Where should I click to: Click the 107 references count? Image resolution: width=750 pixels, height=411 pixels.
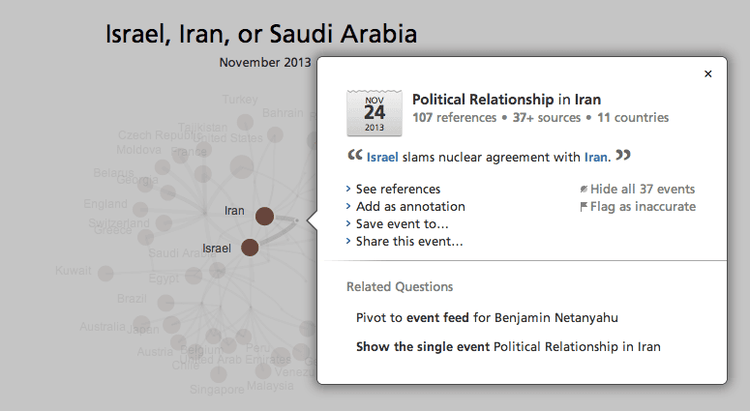point(454,118)
